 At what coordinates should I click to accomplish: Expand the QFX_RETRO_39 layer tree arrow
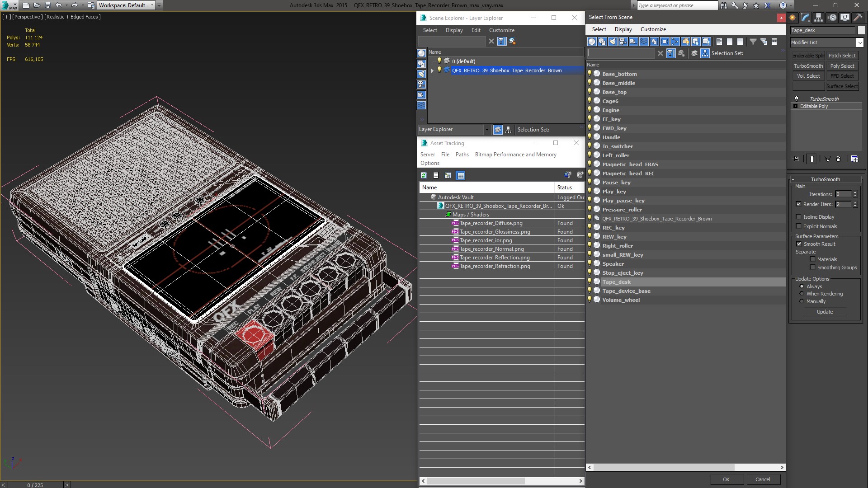click(432, 70)
